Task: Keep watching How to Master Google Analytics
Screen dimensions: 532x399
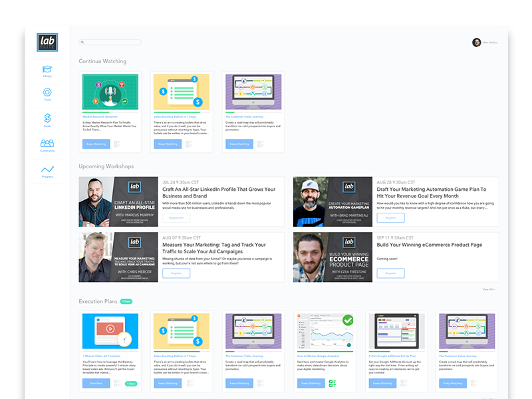Action: (x=311, y=383)
